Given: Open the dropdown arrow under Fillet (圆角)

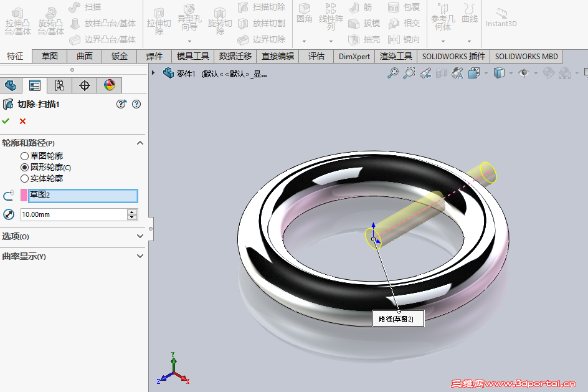Looking at the screenshot, I should (304, 41).
